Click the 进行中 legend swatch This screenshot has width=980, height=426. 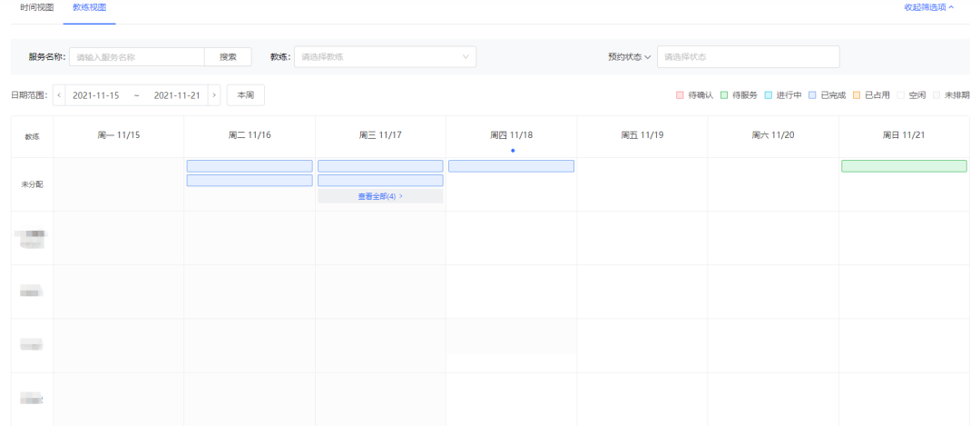coord(769,95)
